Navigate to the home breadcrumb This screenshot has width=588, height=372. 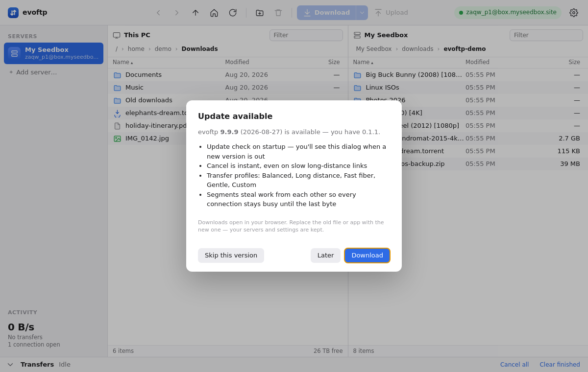(136, 49)
